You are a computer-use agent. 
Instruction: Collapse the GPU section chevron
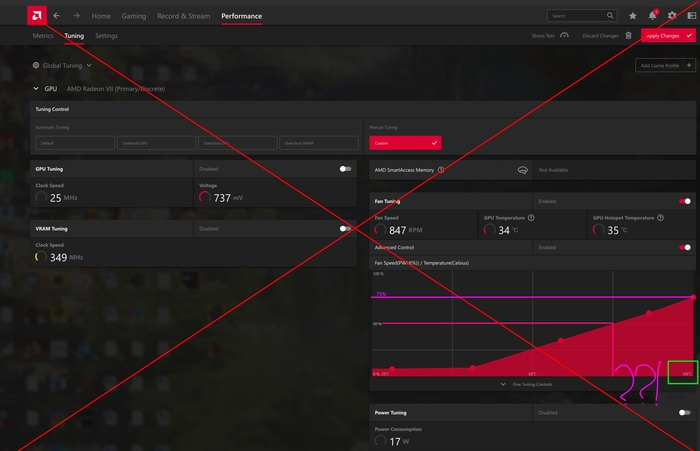36,88
